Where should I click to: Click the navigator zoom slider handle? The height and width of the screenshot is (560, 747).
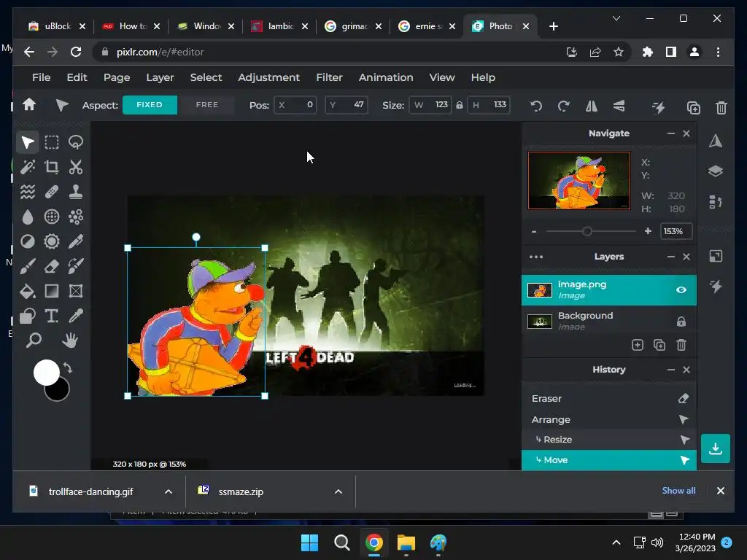pyautogui.click(x=587, y=231)
